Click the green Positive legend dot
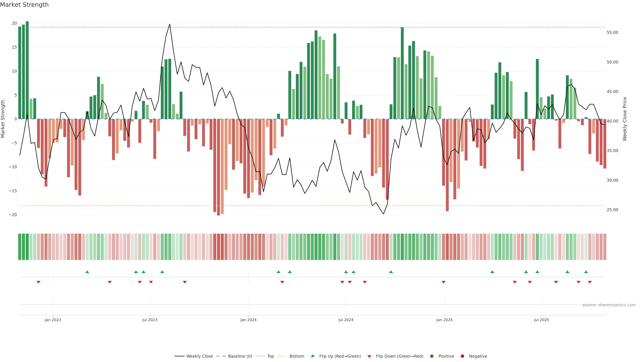This screenshot has height=362, width=644. coord(432,356)
